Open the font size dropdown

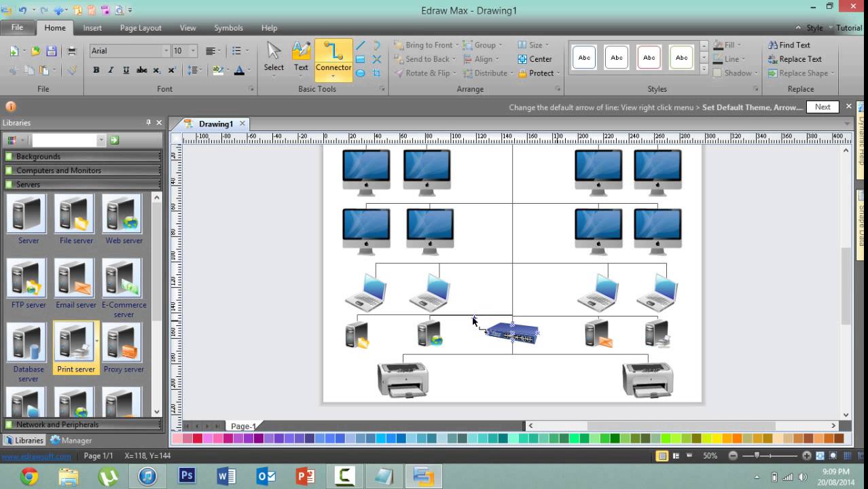pyautogui.click(x=193, y=51)
